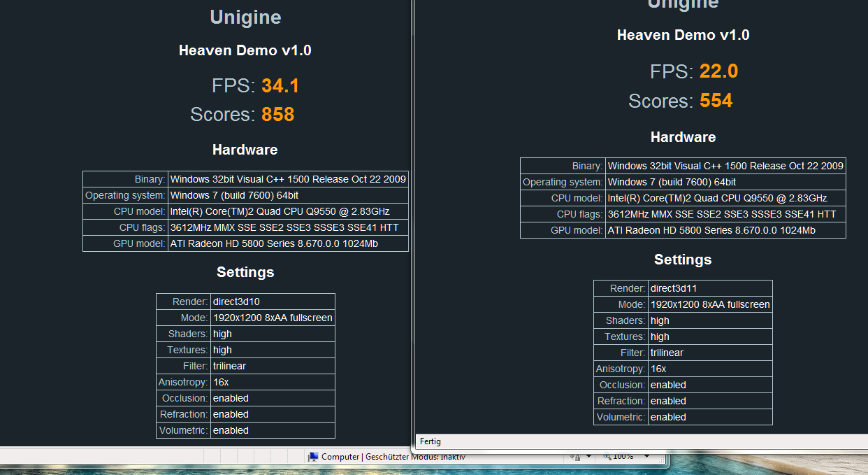Click Occlusion 'enabled' value in direct3d11 window

[668, 385]
